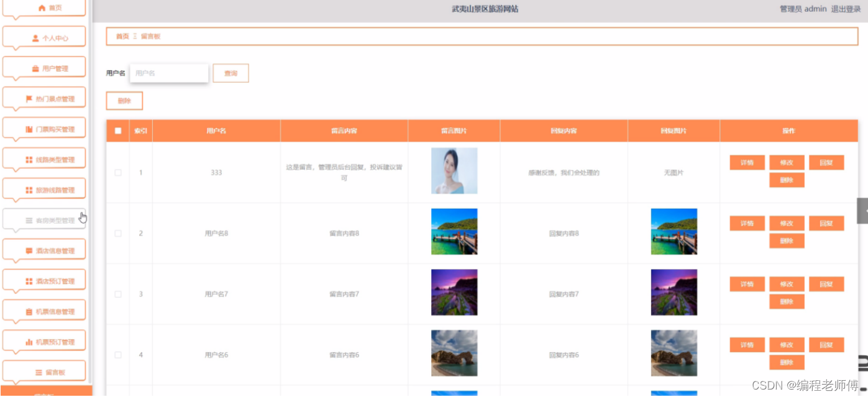The image size is (868, 397).
Task: Check the checkbox for row 1 (333)
Action: click(118, 173)
